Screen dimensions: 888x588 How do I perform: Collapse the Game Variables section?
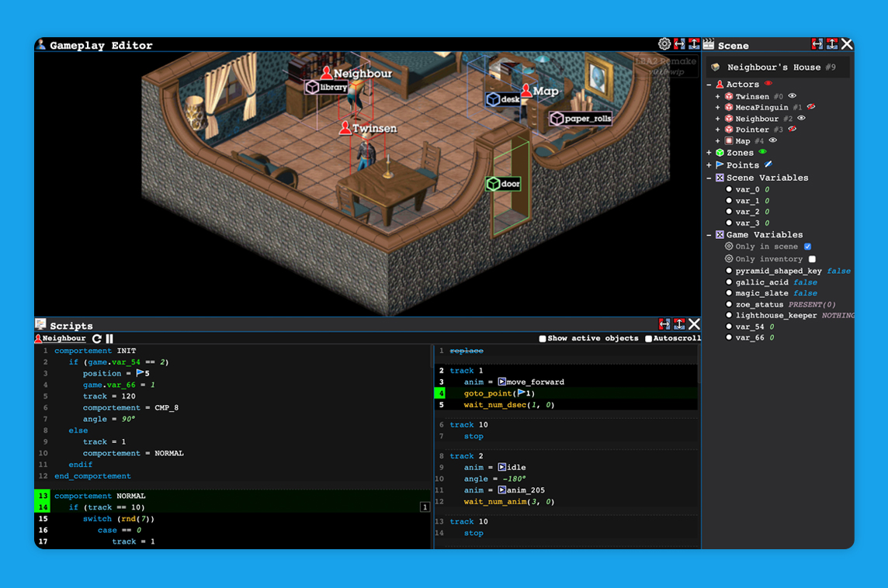(709, 234)
